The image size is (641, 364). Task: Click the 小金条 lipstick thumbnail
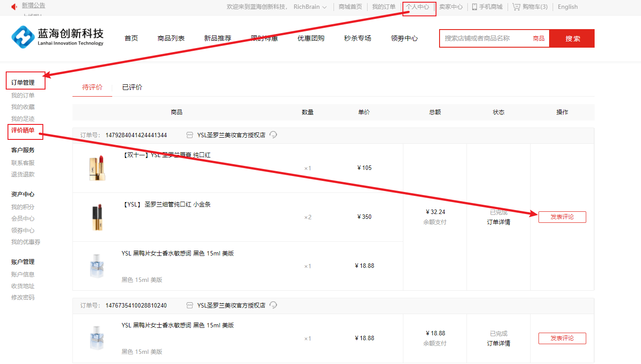(x=97, y=217)
